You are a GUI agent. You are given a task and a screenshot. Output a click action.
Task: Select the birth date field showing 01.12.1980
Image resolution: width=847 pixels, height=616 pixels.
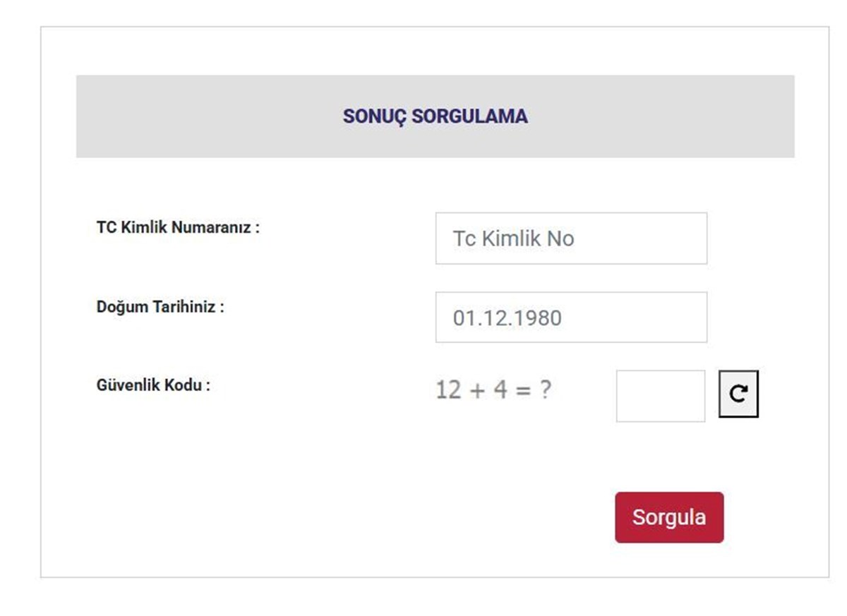(571, 318)
